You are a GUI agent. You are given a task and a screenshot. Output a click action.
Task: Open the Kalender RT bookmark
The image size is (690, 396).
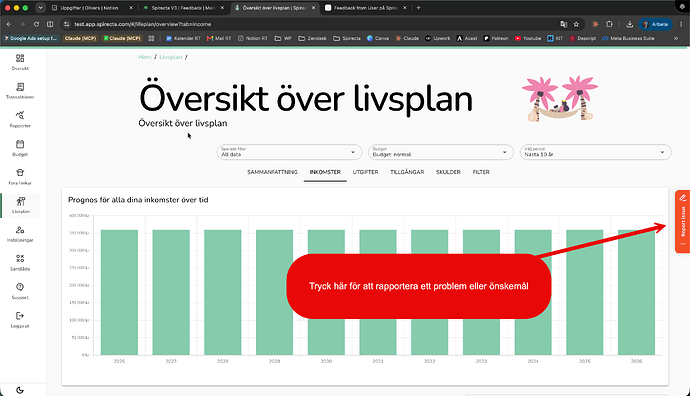[183, 38]
